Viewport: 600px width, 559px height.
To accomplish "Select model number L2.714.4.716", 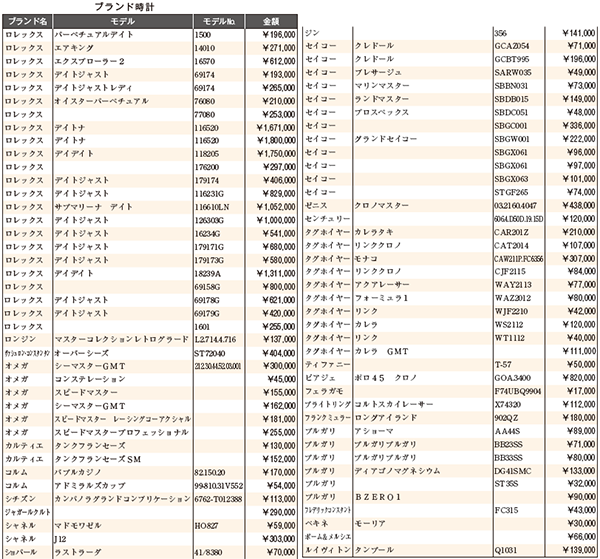I will coord(215,339).
